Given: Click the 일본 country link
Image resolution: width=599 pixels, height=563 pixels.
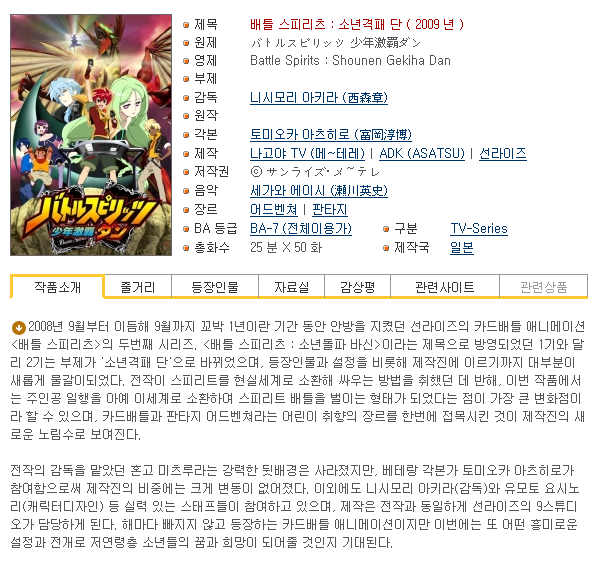Looking at the screenshot, I should [461, 248].
